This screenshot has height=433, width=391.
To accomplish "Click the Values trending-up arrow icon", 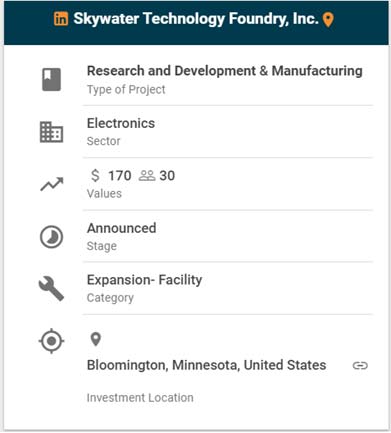I will coord(52,184).
